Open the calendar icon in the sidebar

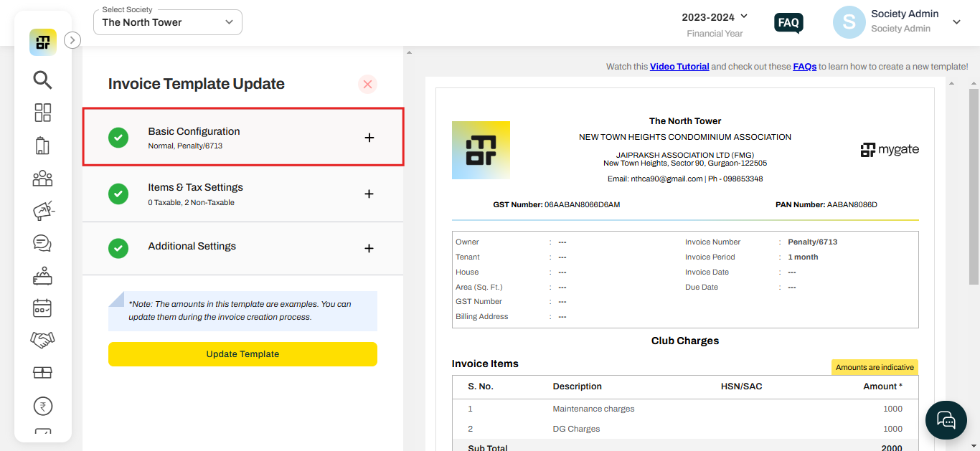[42, 308]
